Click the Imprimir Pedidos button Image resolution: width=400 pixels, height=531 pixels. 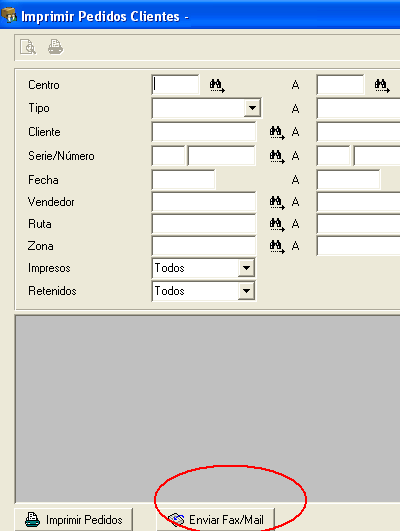73,519
